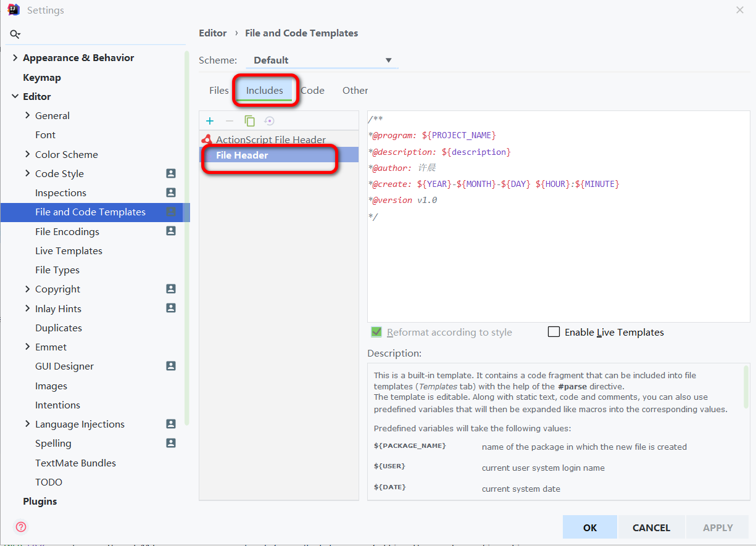Expand the Copyright node
This screenshot has height=546, width=756.
27,289
